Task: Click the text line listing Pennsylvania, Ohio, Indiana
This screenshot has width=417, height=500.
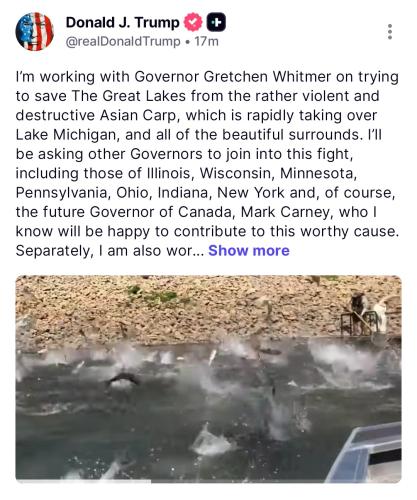Action: coord(205,193)
